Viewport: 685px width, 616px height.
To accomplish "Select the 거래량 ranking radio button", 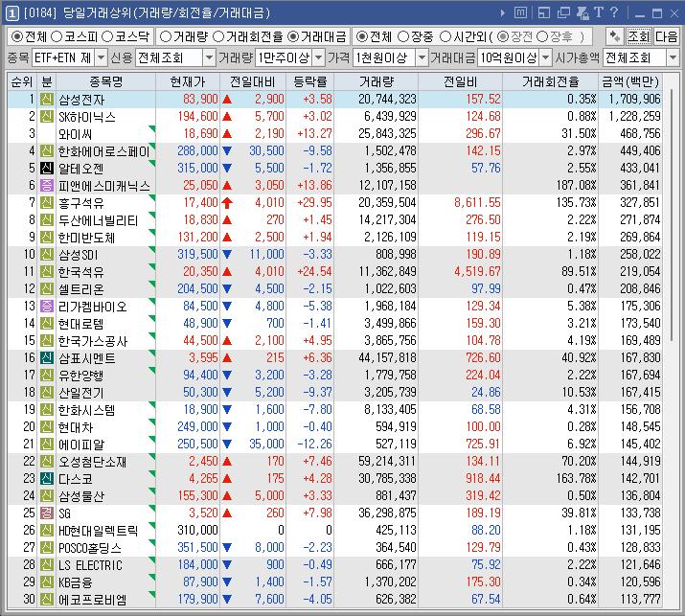I will (166, 36).
